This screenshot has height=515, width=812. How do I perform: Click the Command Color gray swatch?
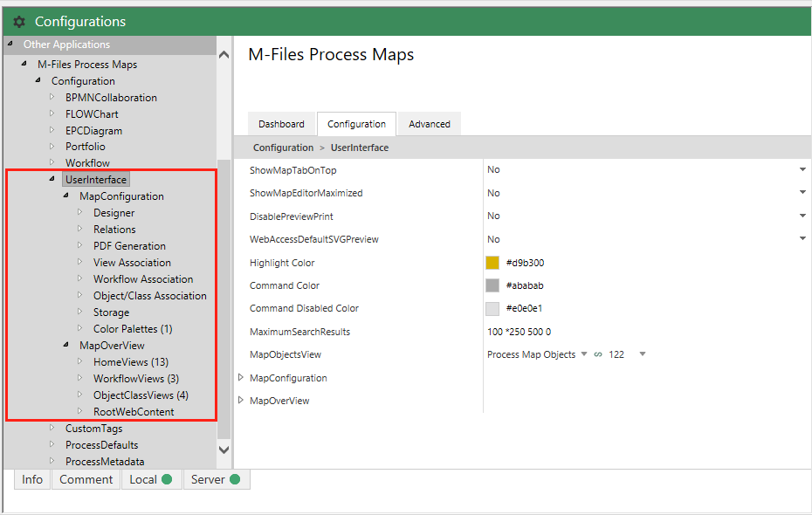click(492, 285)
